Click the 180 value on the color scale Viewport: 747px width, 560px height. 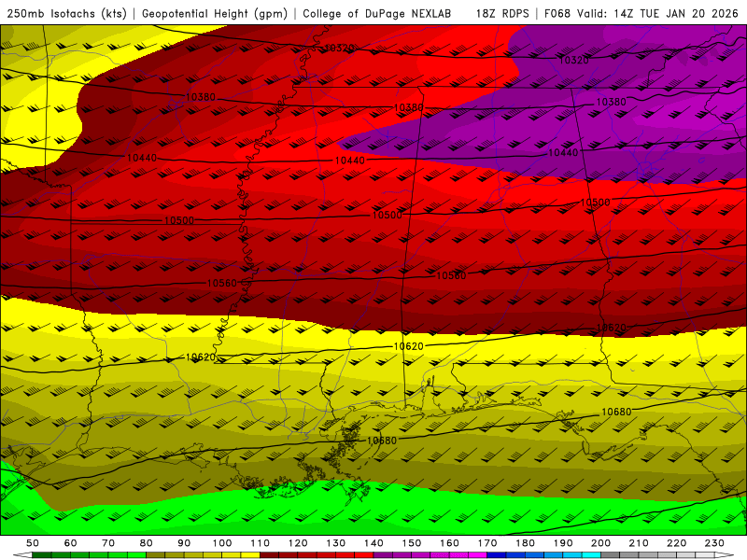[525, 543]
